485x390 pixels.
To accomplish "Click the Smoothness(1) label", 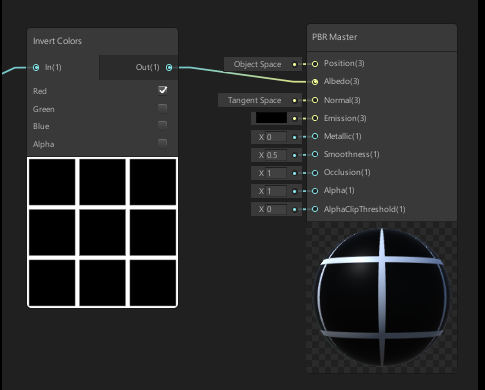I will coord(352,154).
